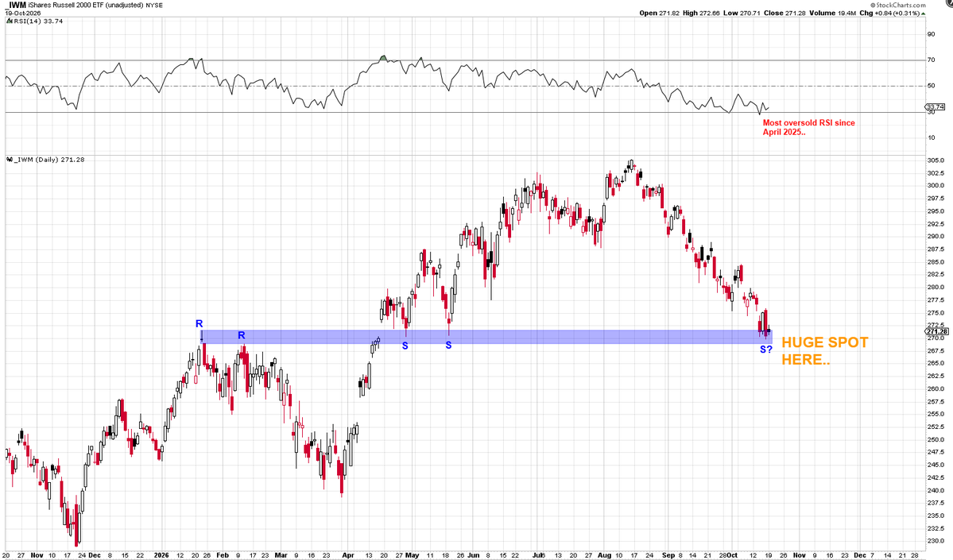The height and width of the screenshot is (560, 953).
Task: Click the '240.0' price axis label
Action: tap(936, 491)
